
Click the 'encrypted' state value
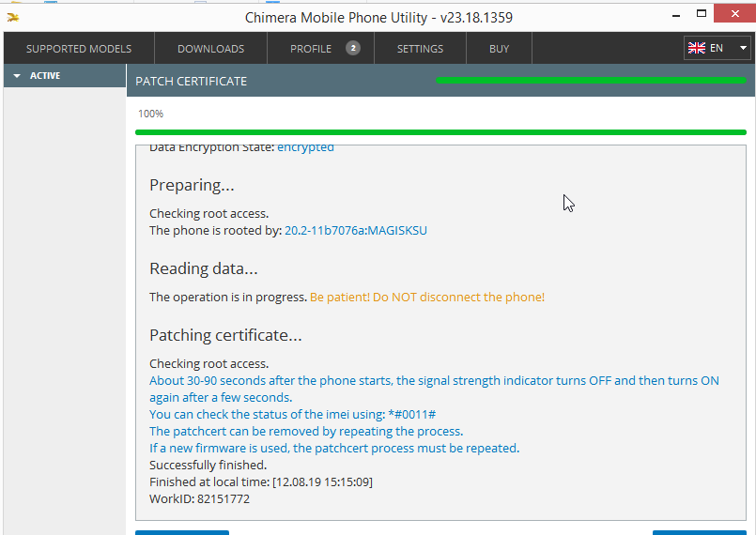click(305, 147)
